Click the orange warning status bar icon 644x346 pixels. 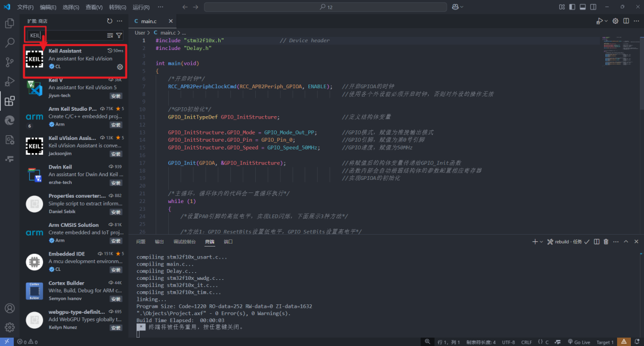624,342
